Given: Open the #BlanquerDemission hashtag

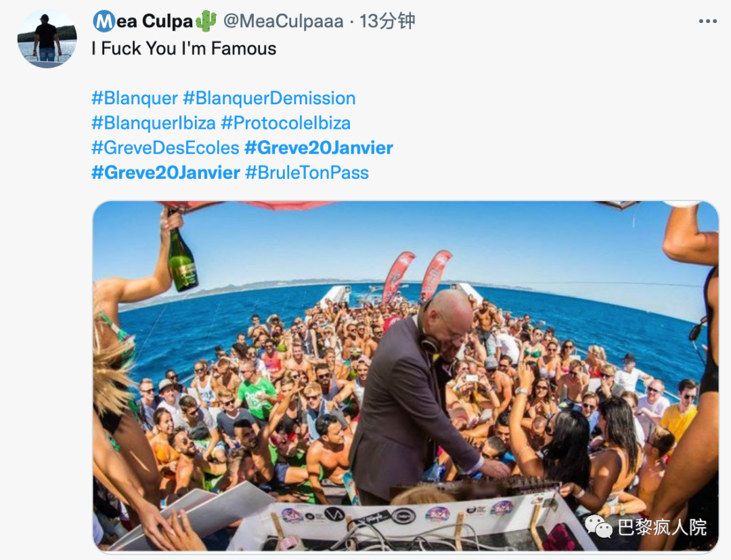Looking at the screenshot, I should 269,98.
